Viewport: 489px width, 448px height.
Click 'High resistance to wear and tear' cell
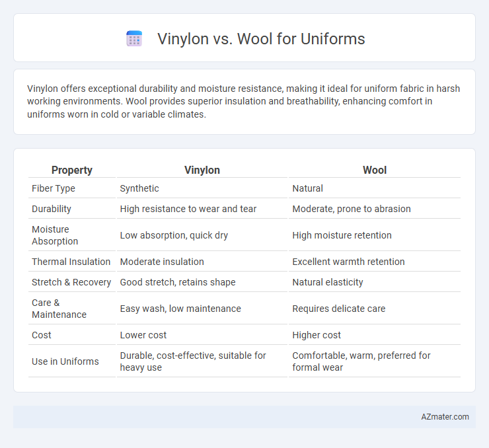(188, 209)
